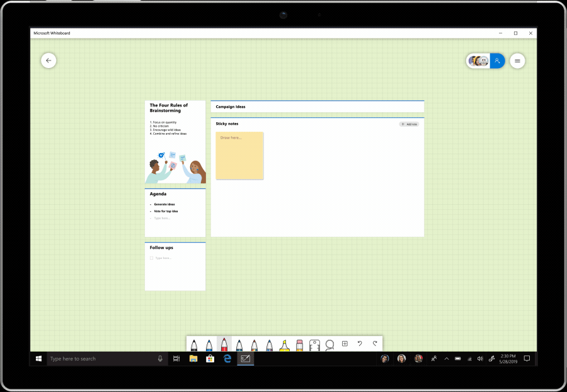This screenshot has height=392, width=567.
Task: Open the ruler tool
Action: tap(314, 343)
